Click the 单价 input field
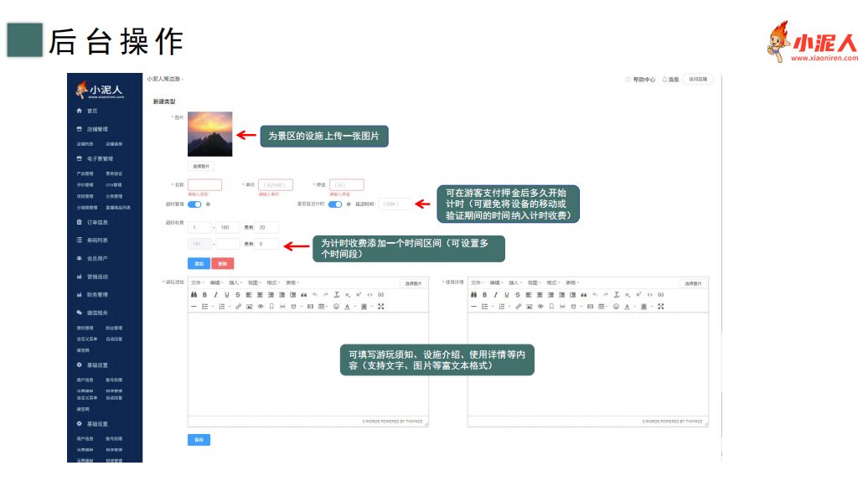The width and height of the screenshot is (868, 481). pos(275,185)
